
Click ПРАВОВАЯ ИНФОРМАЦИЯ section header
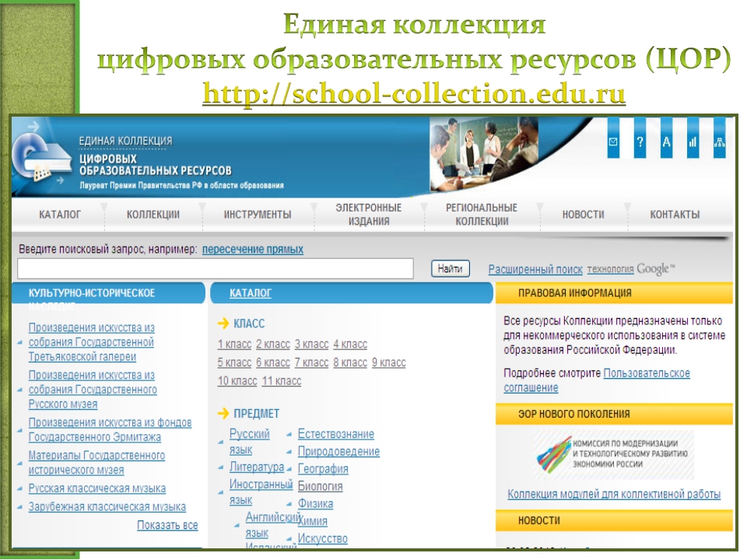coord(614,293)
